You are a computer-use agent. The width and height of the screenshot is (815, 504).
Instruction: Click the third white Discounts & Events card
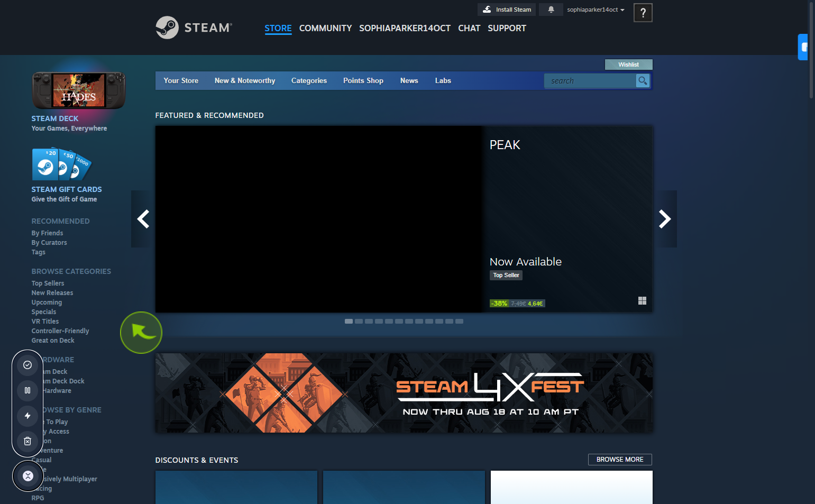pyautogui.click(x=572, y=487)
